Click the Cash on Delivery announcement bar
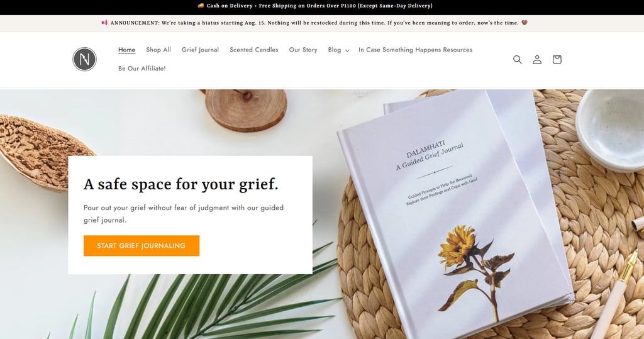Image resolution: width=644 pixels, height=339 pixels. click(322, 7)
